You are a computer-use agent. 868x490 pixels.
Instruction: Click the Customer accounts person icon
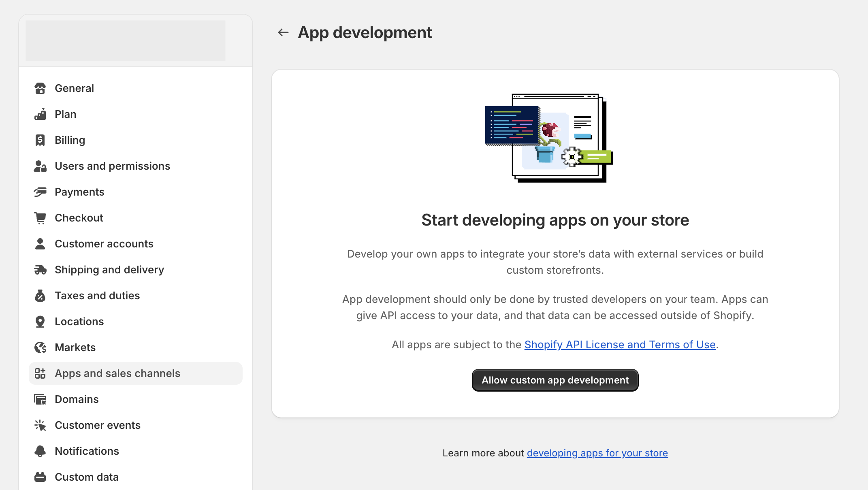pos(40,244)
